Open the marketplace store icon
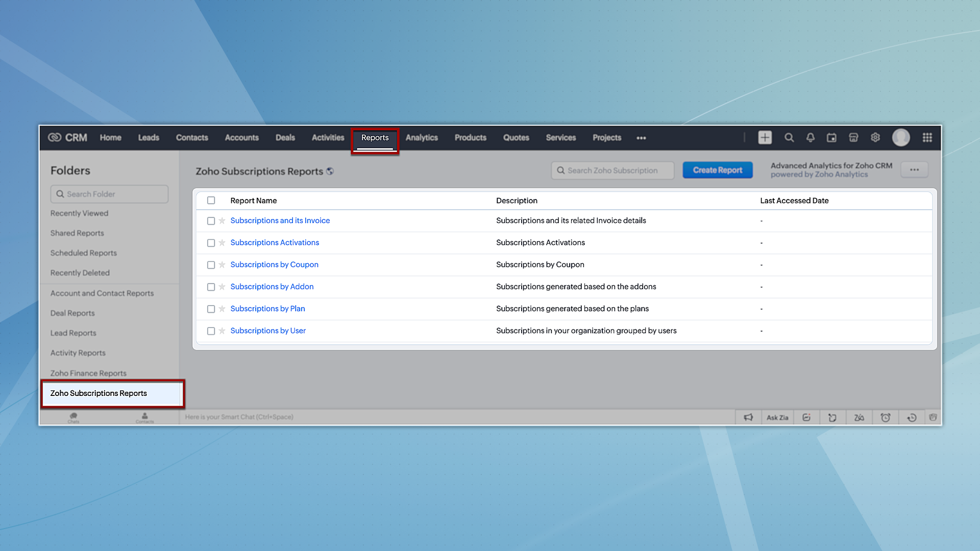Screen dimensions: 980x551 pos(853,138)
